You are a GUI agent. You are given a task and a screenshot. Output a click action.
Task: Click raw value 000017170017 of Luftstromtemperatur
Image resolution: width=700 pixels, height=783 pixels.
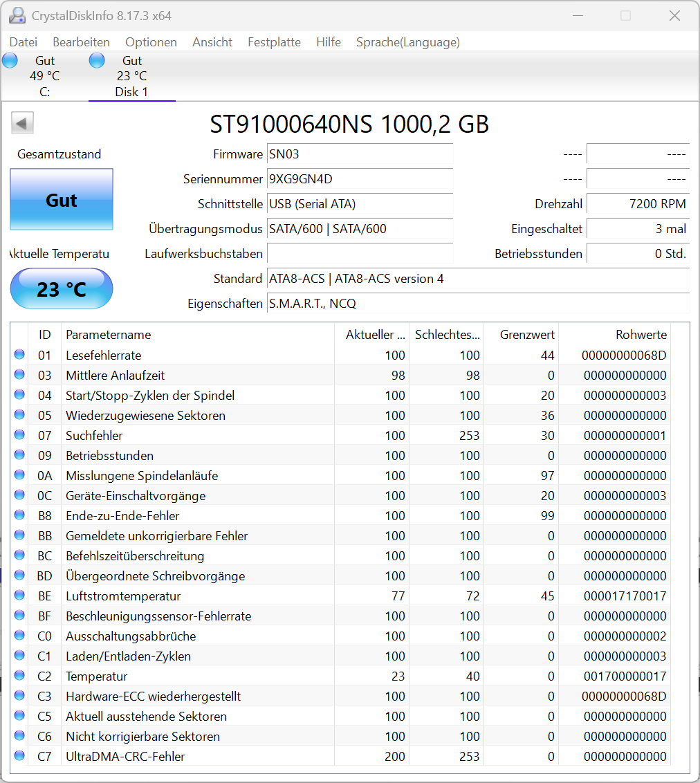[625, 596]
